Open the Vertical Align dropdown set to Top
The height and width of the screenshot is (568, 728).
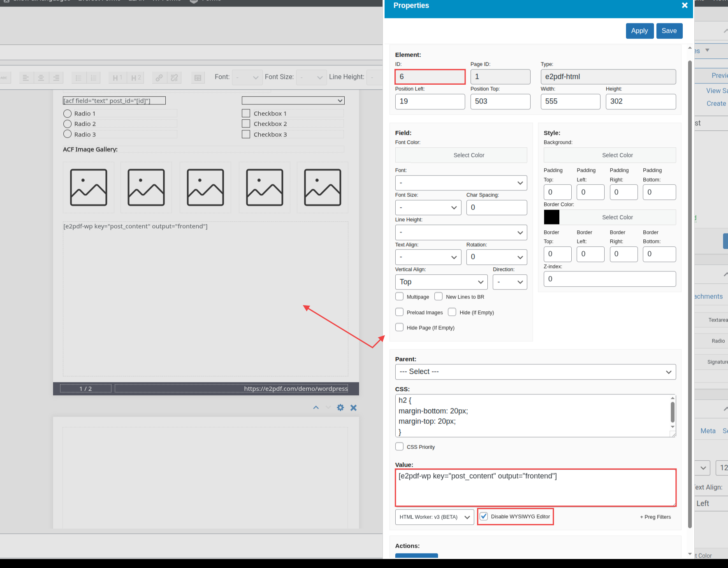(x=441, y=282)
